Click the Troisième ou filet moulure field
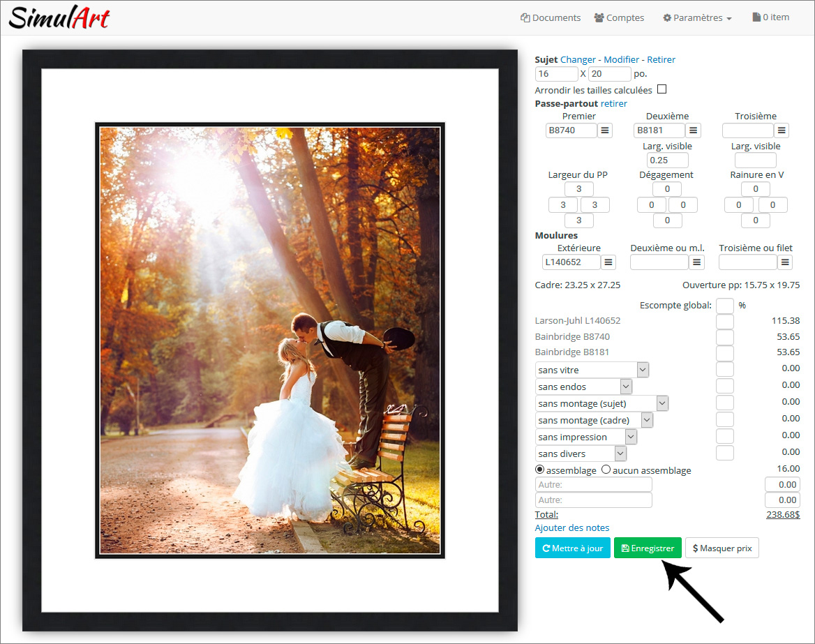Viewport: 815px width, 644px height. tap(748, 262)
